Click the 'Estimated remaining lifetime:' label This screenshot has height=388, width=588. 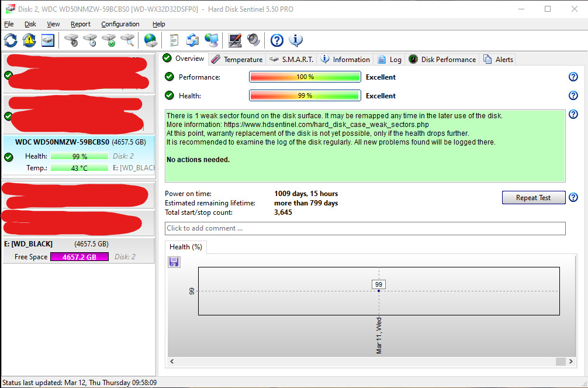[x=210, y=203]
